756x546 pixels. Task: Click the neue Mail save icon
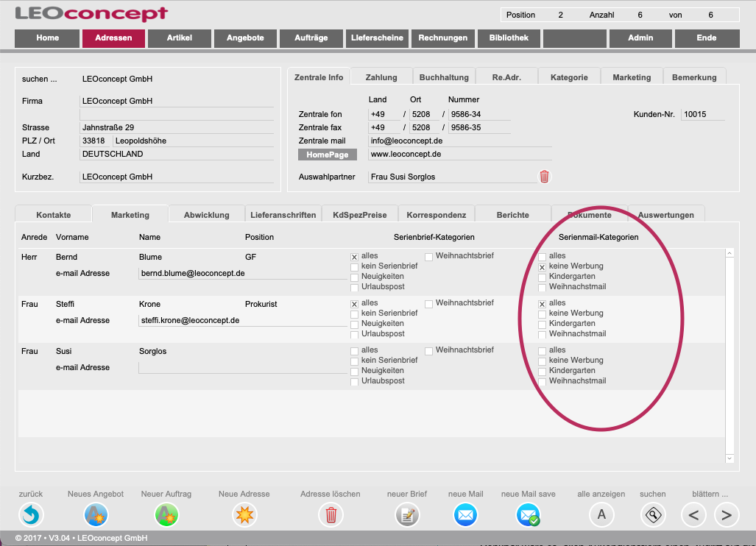tap(528, 514)
